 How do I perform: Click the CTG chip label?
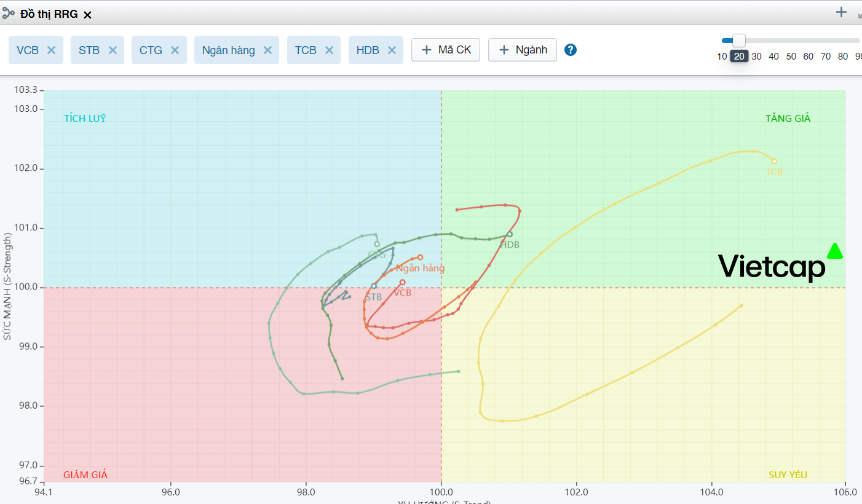point(151,50)
